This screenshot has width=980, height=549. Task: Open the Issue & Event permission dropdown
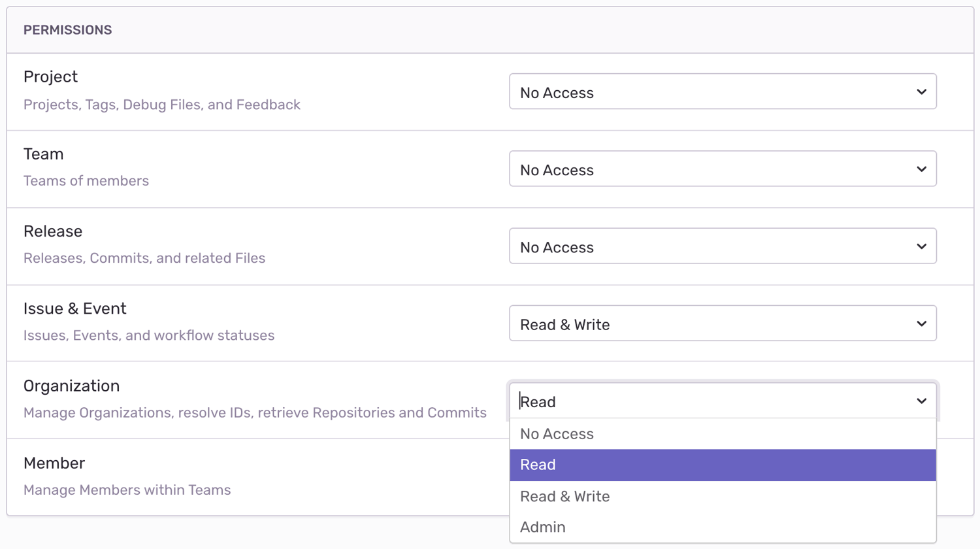722,324
